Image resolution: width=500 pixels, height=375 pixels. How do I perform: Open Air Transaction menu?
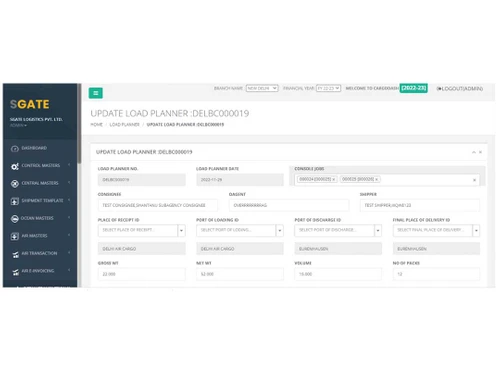pos(40,254)
